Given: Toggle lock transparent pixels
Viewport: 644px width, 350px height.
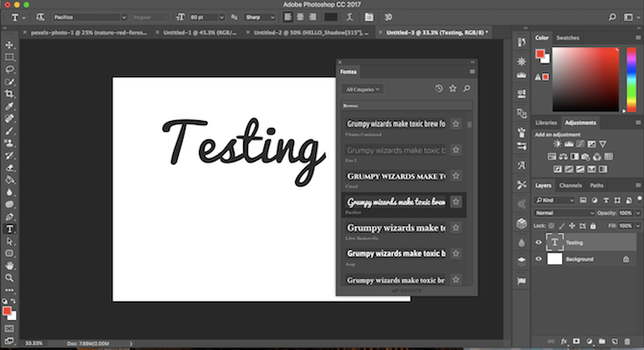Looking at the screenshot, I should [552, 226].
